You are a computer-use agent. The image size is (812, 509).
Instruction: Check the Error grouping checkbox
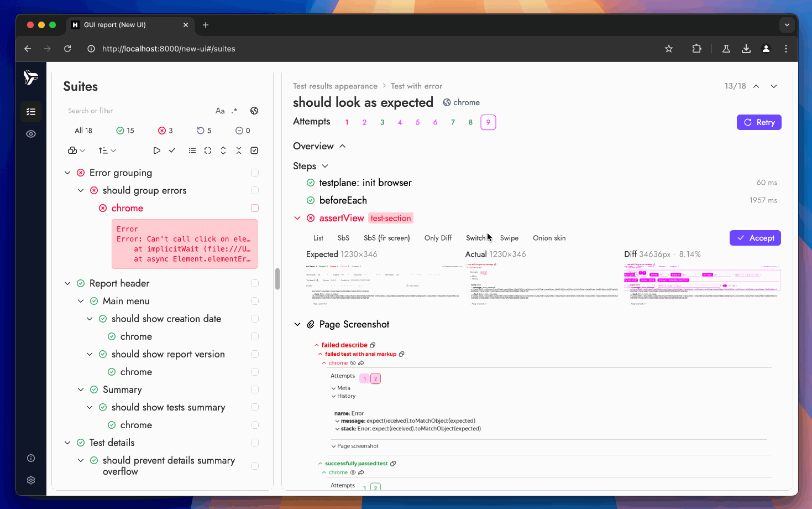(x=255, y=173)
